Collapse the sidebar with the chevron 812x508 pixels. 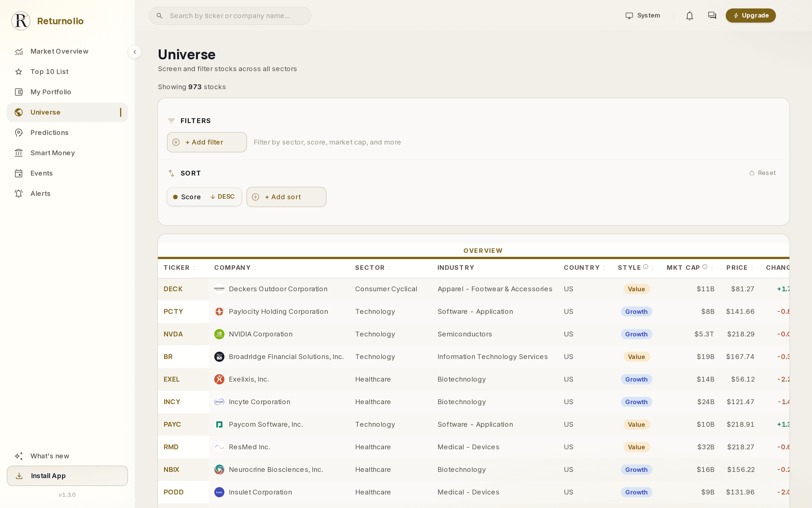click(x=134, y=52)
